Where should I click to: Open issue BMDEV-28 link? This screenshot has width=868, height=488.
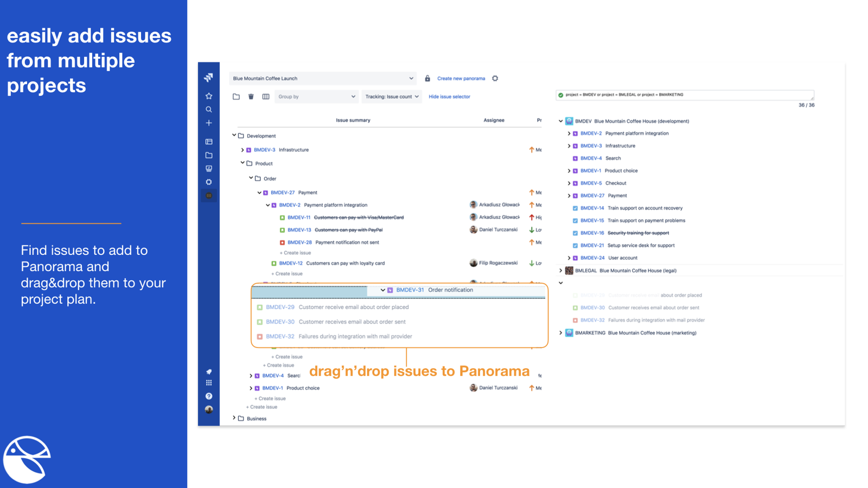tap(299, 242)
